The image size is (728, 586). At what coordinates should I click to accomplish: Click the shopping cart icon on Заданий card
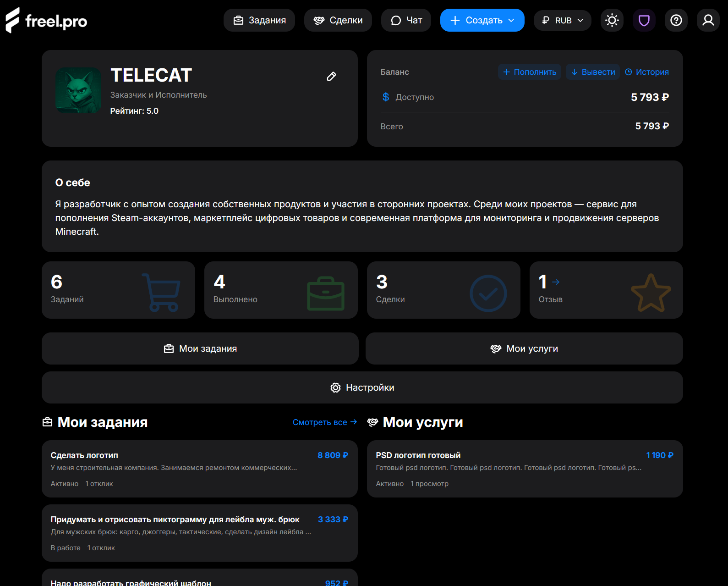[161, 293]
